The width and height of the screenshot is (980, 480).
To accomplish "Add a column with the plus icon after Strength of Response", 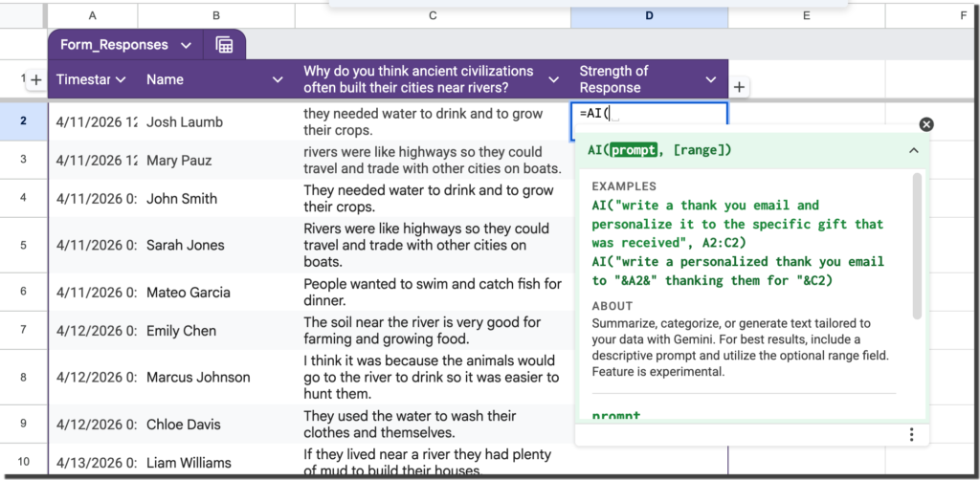I will pyautogui.click(x=739, y=87).
